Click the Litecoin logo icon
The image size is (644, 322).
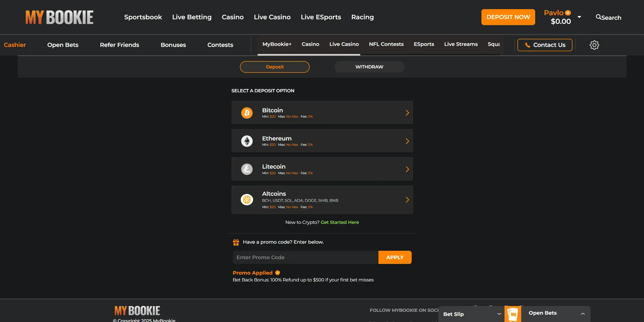[247, 169]
